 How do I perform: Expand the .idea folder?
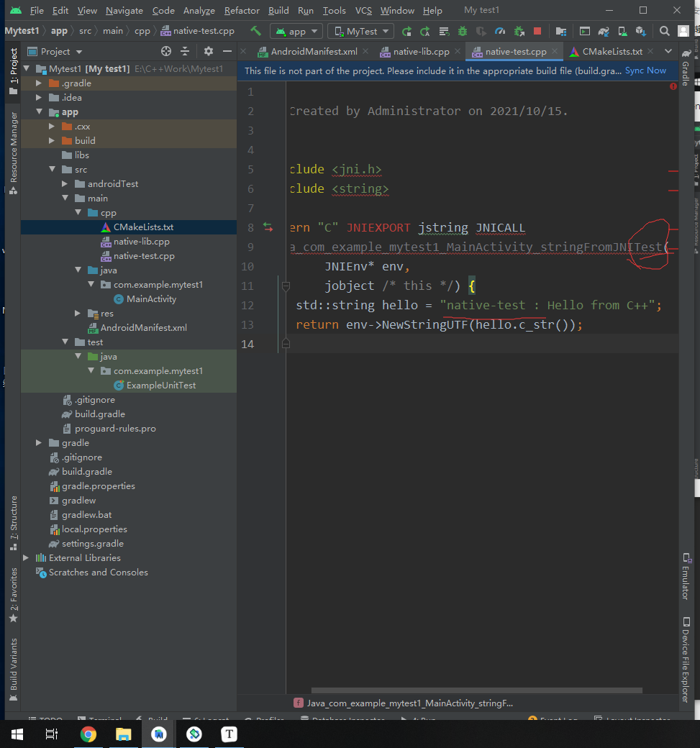39,97
